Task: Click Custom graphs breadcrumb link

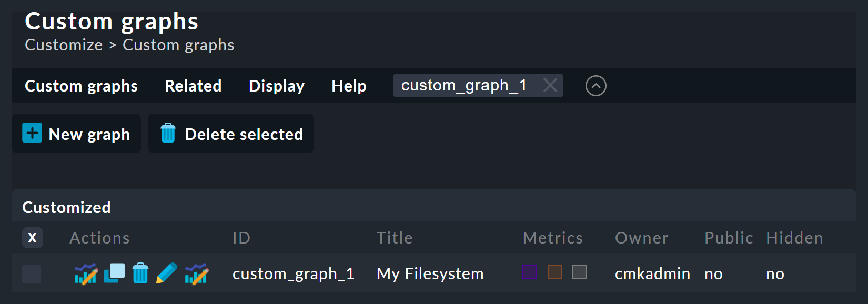Action: click(178, 45)
